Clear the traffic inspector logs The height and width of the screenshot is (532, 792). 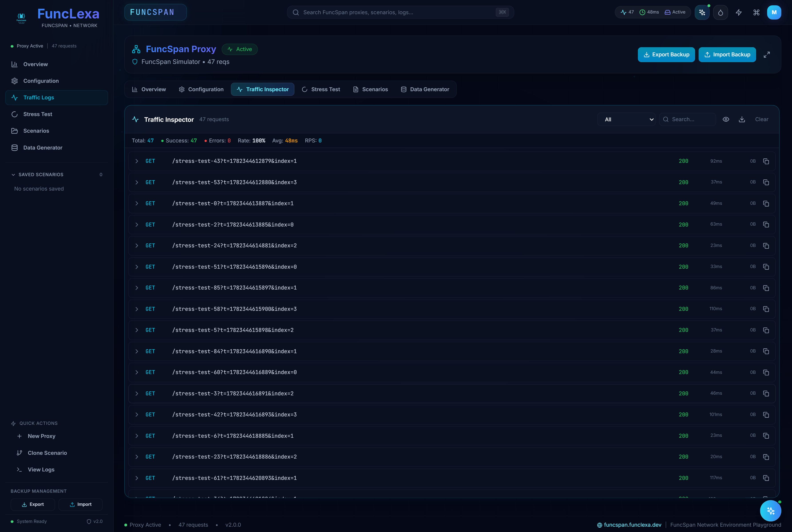761,119
